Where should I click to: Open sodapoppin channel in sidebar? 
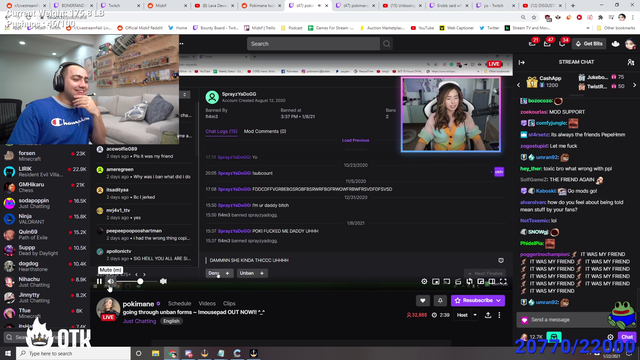tap(45, 203)
